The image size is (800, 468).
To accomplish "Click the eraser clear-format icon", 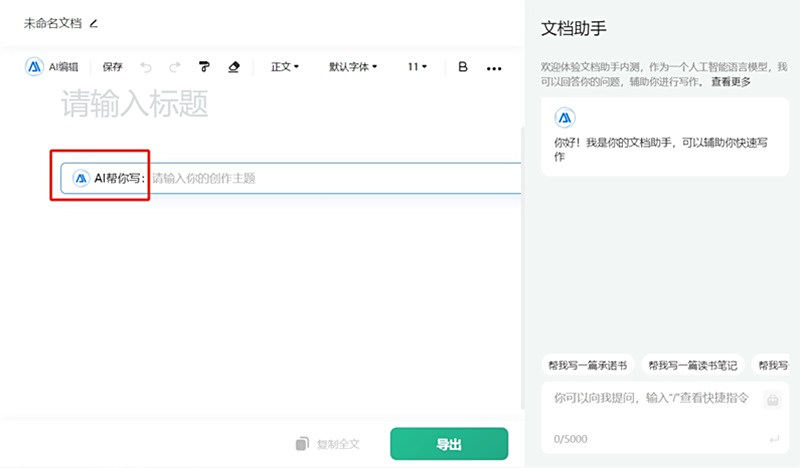I will point(234,67).
